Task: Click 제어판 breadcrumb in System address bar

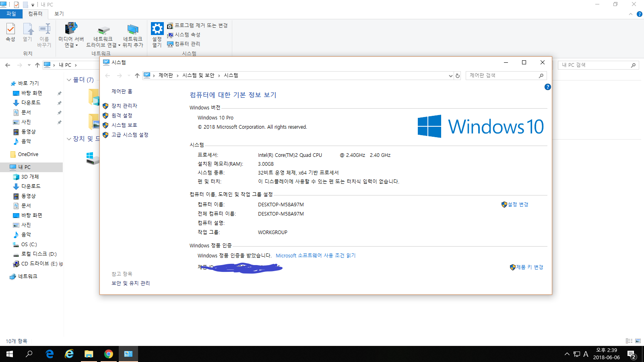Action: coord(165,76)
